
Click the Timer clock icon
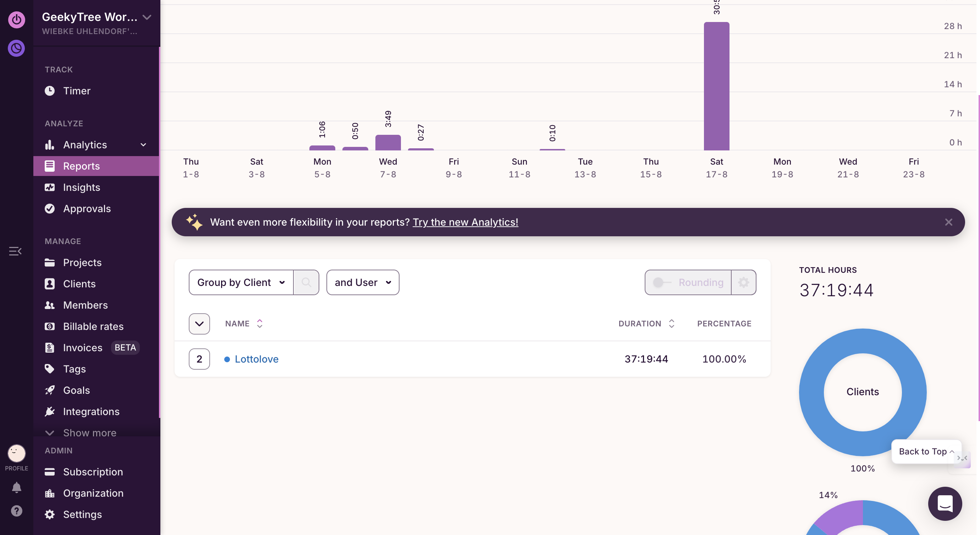(49, 91)
